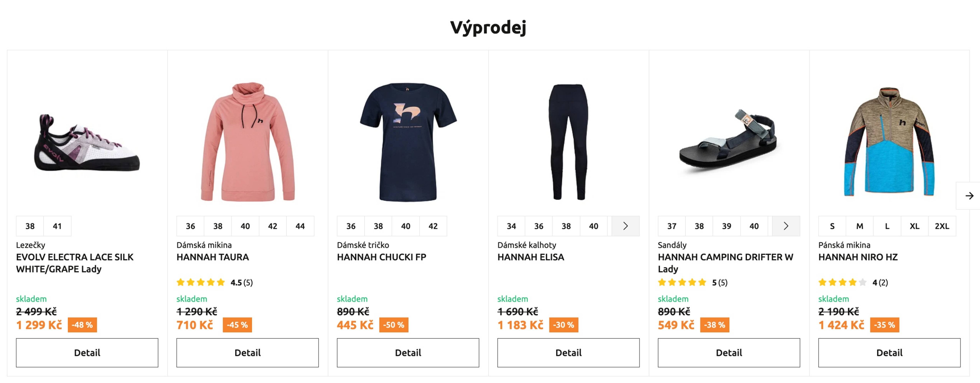Click Detail button for HANNAH NIRO HZ
This screenshot has width=980, height=383.
click(x=889, y=353)
